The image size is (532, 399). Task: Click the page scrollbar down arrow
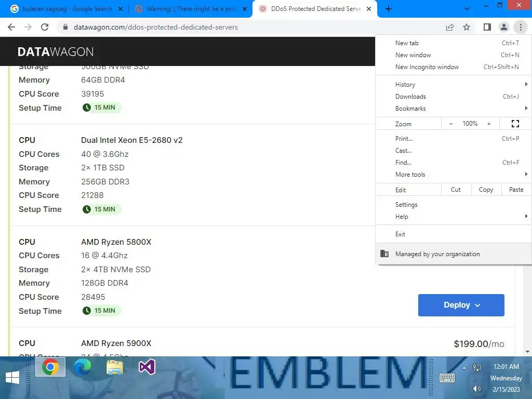527,352
